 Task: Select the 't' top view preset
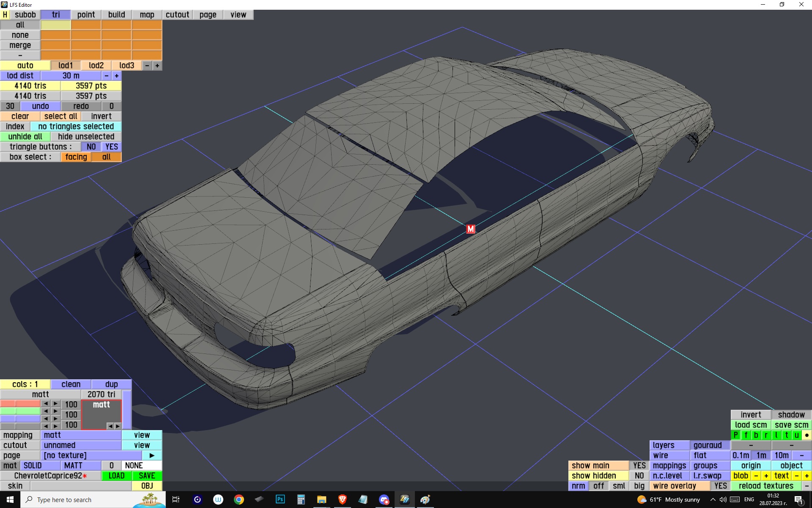[x=786, y=435]
